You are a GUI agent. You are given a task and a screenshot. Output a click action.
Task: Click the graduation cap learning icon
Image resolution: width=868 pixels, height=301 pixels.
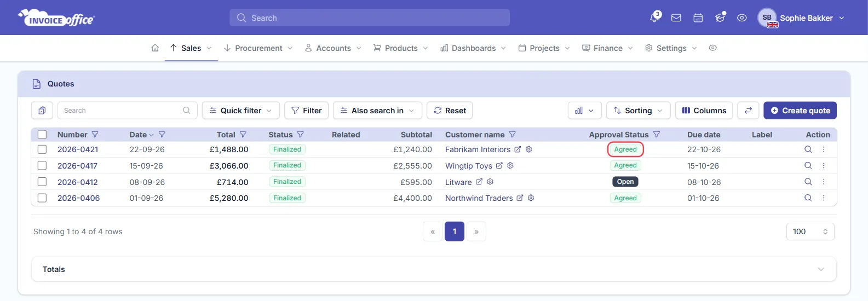coord(720,18)
